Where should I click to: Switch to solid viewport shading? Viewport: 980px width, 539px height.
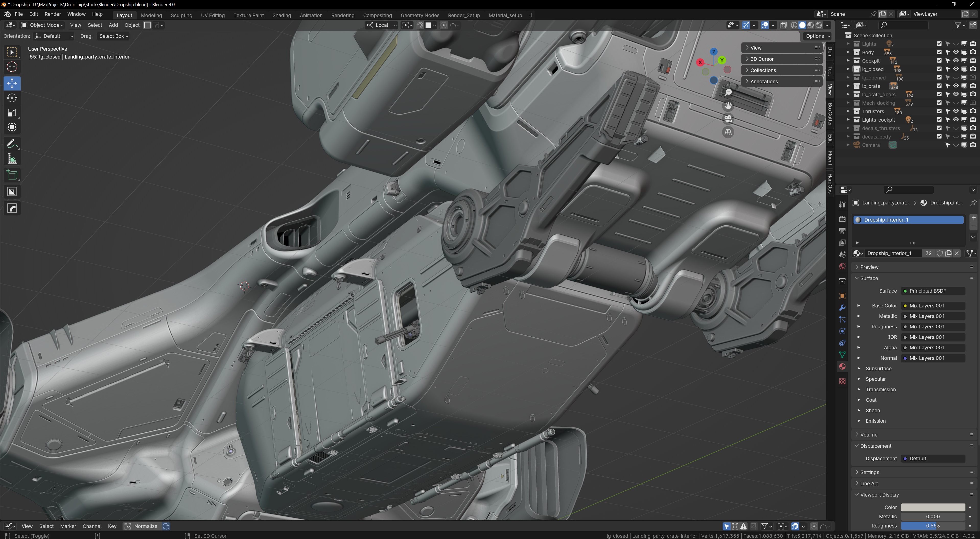click(x=802, y=25)
